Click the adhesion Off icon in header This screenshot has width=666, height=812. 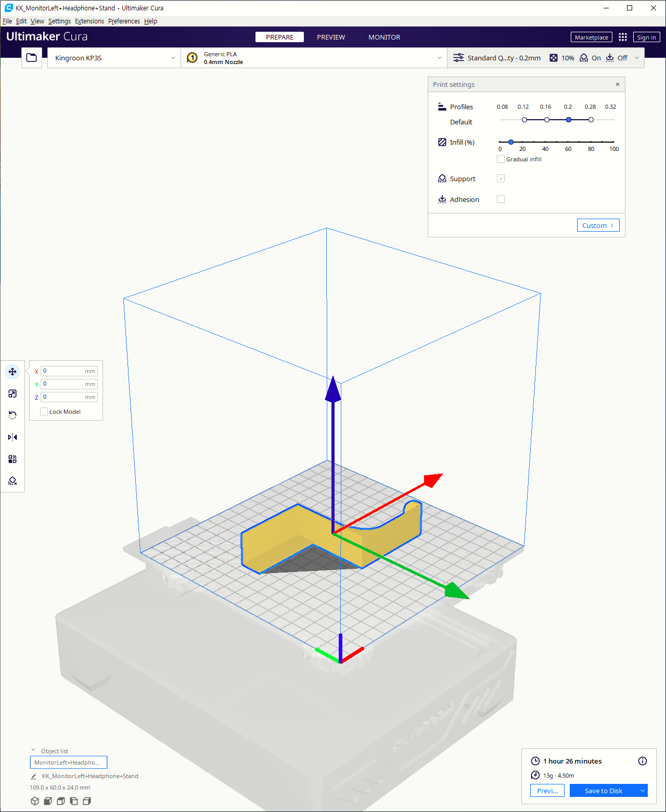[x=610, y=58]
